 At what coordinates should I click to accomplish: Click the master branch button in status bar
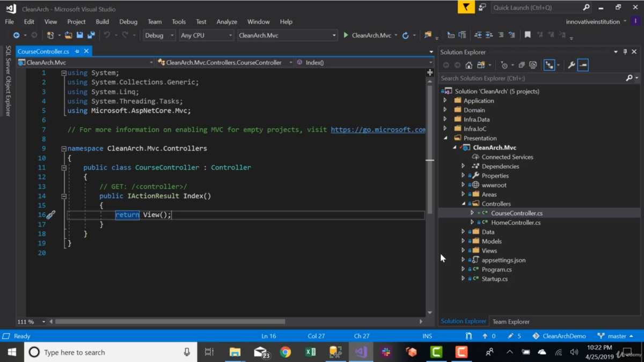[616, 336]
